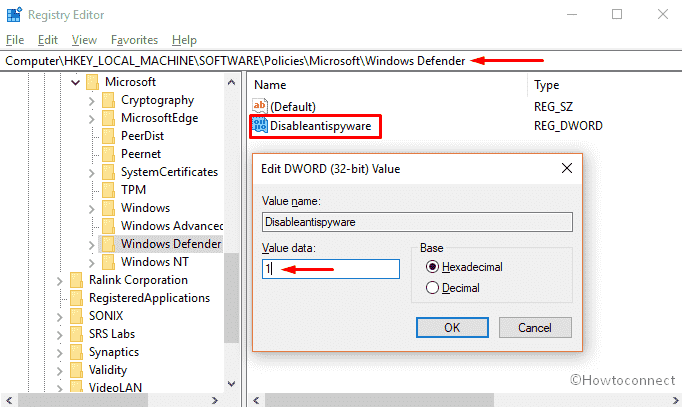Select the VideoLAN key
Viewport: 682px width, 407px height.
click(x=115, y=387)
